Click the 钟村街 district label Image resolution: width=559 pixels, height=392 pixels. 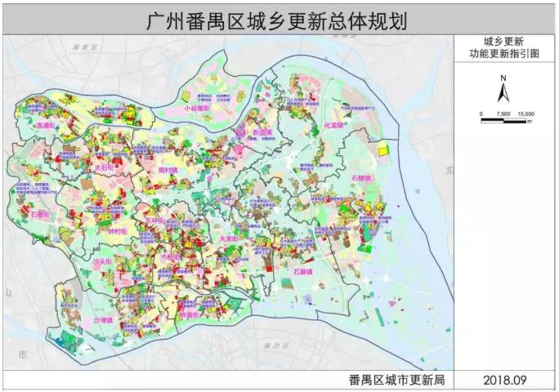tap(118, 232)
